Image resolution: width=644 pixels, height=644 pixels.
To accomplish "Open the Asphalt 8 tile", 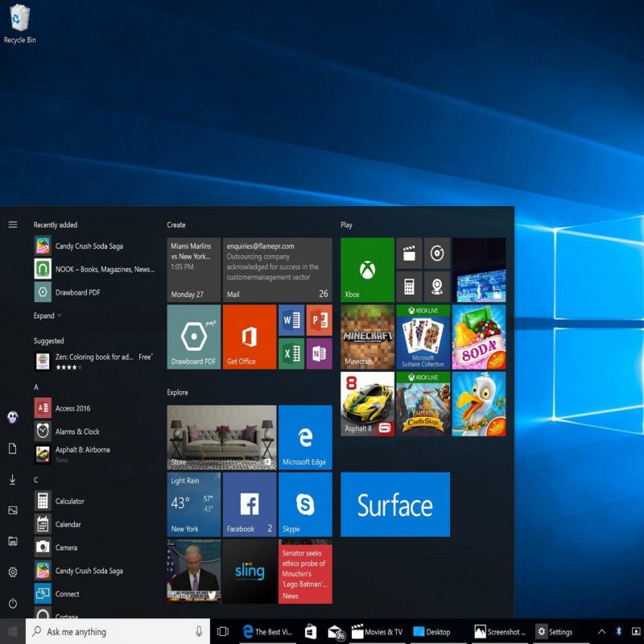I will click(x=367, y=404).
